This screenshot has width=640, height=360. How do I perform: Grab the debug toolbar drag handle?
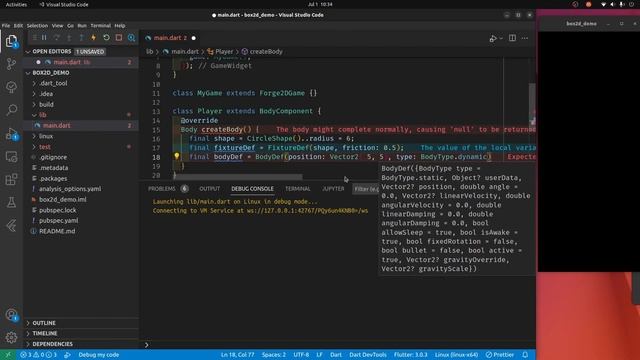pos(35,38)
